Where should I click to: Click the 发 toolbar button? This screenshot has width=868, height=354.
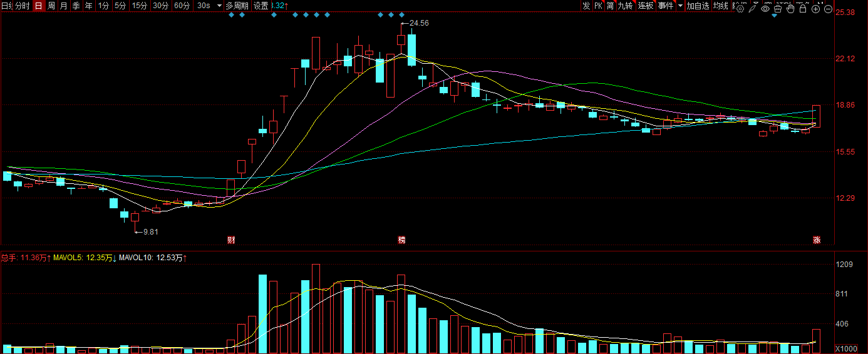[586, 6]
